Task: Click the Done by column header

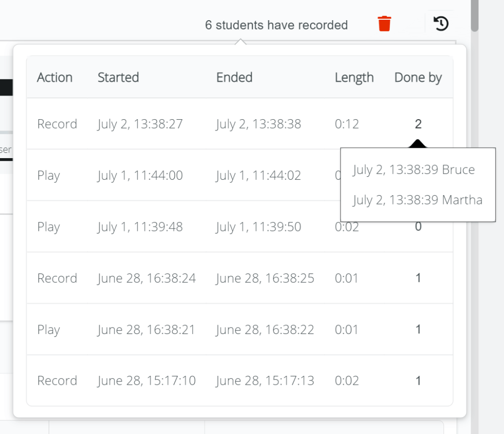Action: (418, 77)
